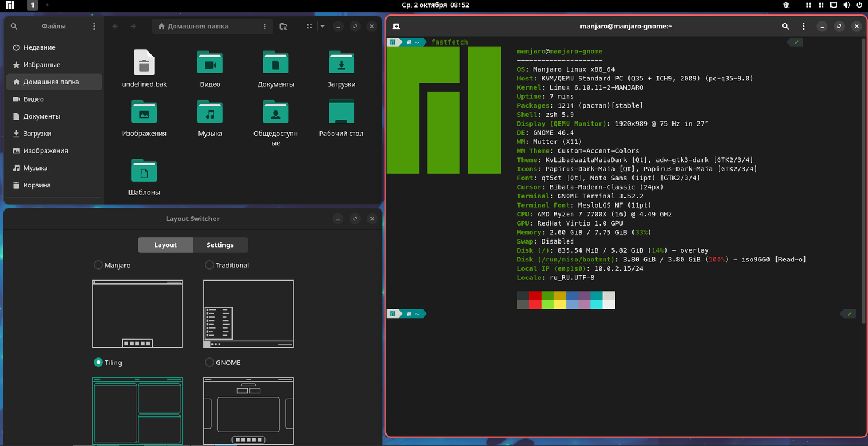Click the Manjaro logo in top panel

click(10, 5)
